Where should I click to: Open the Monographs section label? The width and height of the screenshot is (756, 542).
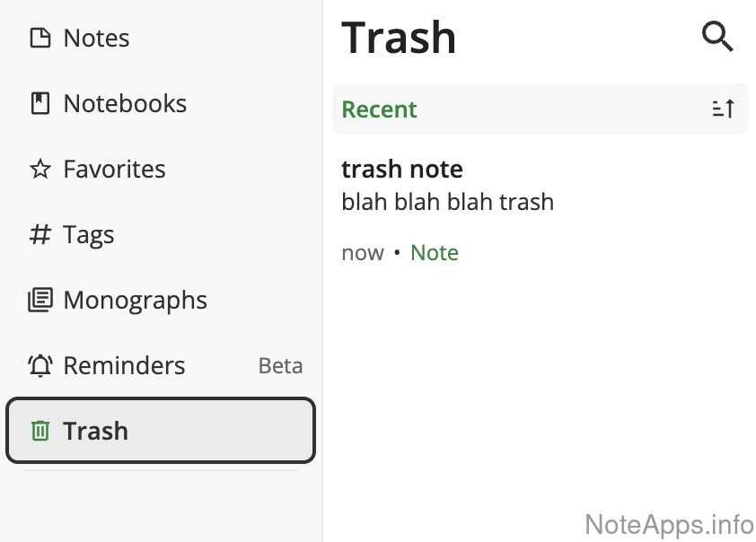(135, 301)
